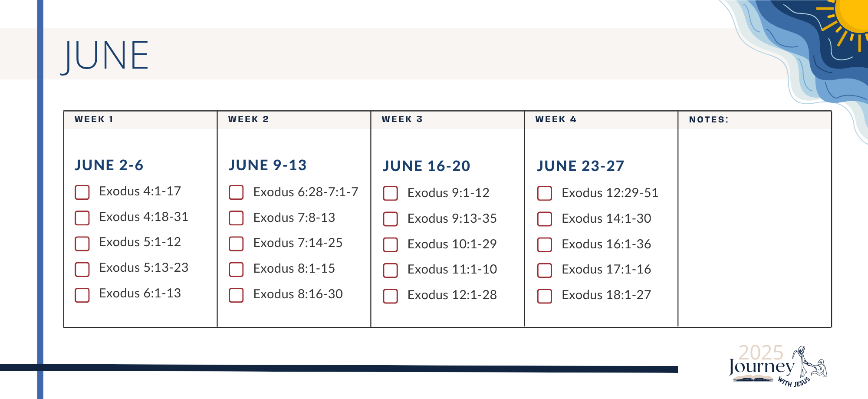Tick the Exodus 7:14-25 checkbox
Image resolution: width=868 pixels, height=399 pixels.
[236, 244]
